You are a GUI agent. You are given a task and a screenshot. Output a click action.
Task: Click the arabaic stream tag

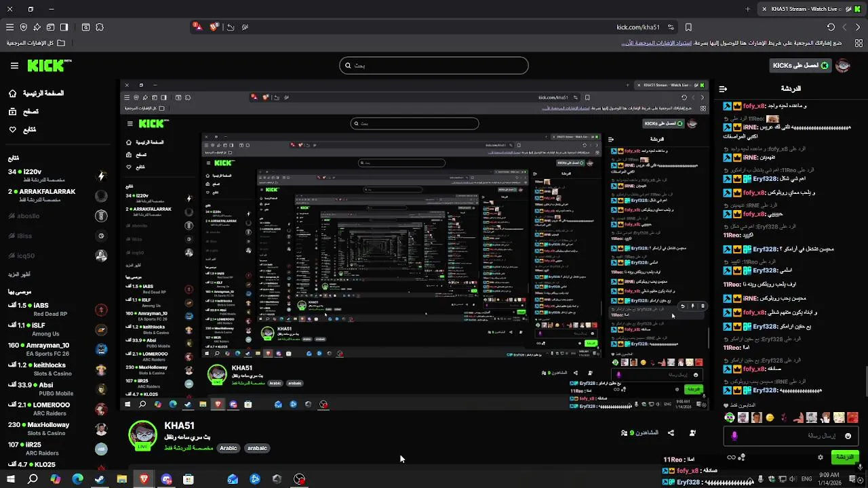[257, 448]
